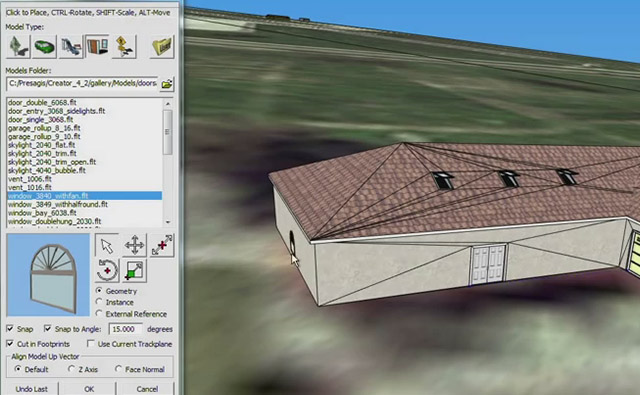The width and height of the screenshot is (640, 395).
Task: Click the snap angle degrees field
Action: (x=126, y=329)
